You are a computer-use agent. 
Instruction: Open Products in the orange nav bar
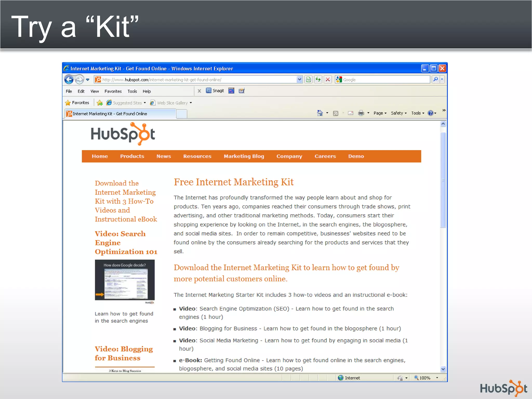tap(132, 156)
